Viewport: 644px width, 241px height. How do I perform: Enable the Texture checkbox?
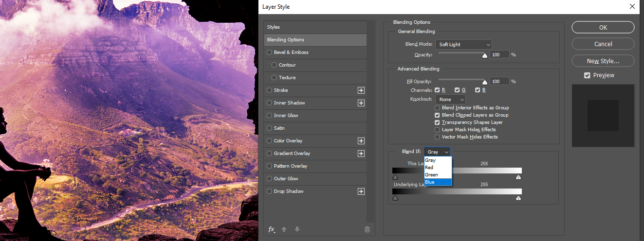pyautogui.click(x=274, y=78)
